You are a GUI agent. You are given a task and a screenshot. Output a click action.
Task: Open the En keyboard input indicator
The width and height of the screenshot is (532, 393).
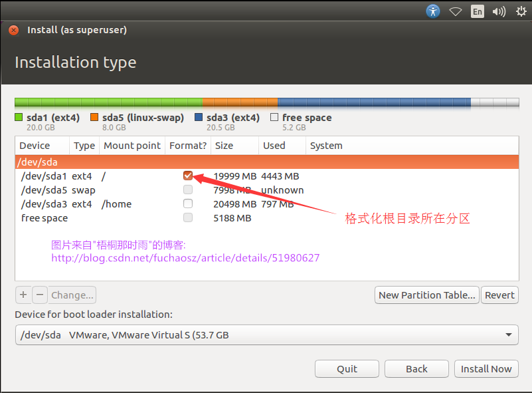tap(477, 11)
